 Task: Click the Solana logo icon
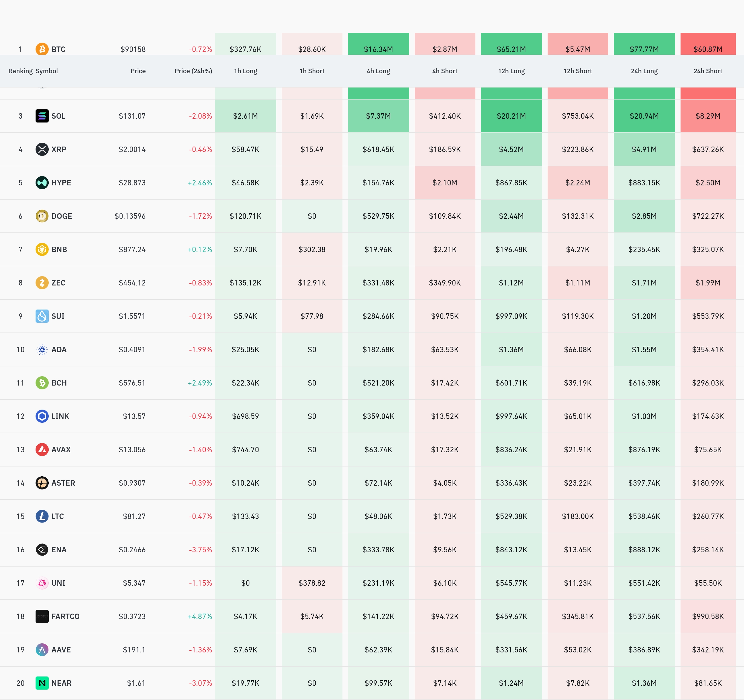click(x=42, y=116)
